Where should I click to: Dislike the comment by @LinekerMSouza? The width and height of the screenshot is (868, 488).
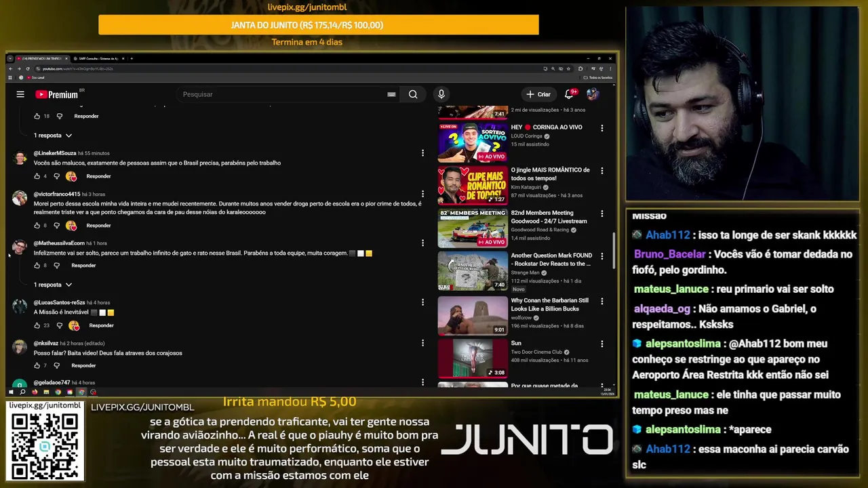tap(56, 176)
